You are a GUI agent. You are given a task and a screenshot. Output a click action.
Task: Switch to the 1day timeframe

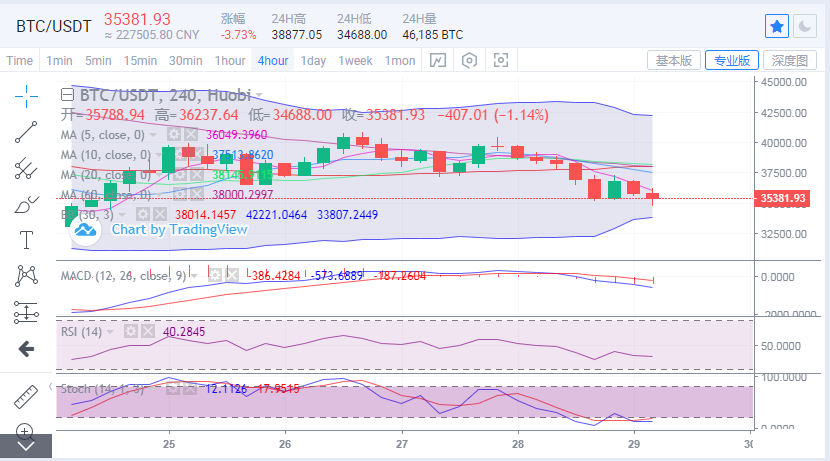coord(313,60)
